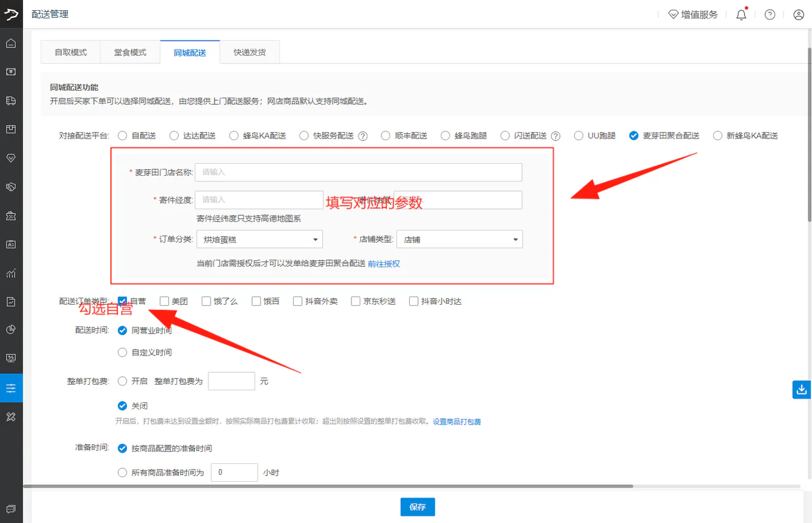Image resolution: width=812 pixels, height=523 pixels.
Task: Open the 设置商品打包费 link
Action: coord(457,421)
